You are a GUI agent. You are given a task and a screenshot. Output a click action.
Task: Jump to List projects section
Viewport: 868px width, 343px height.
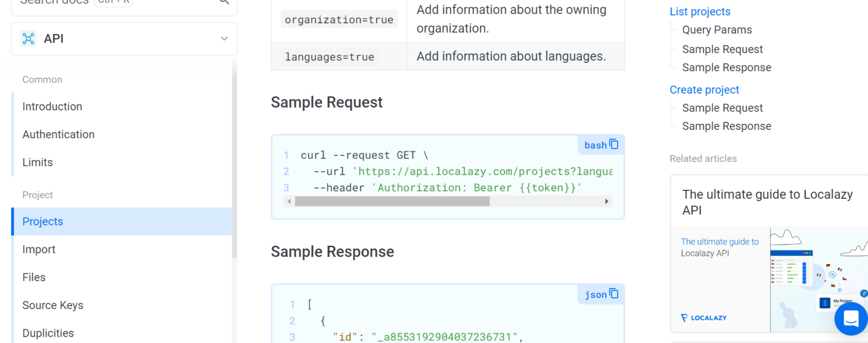point(700,12)
